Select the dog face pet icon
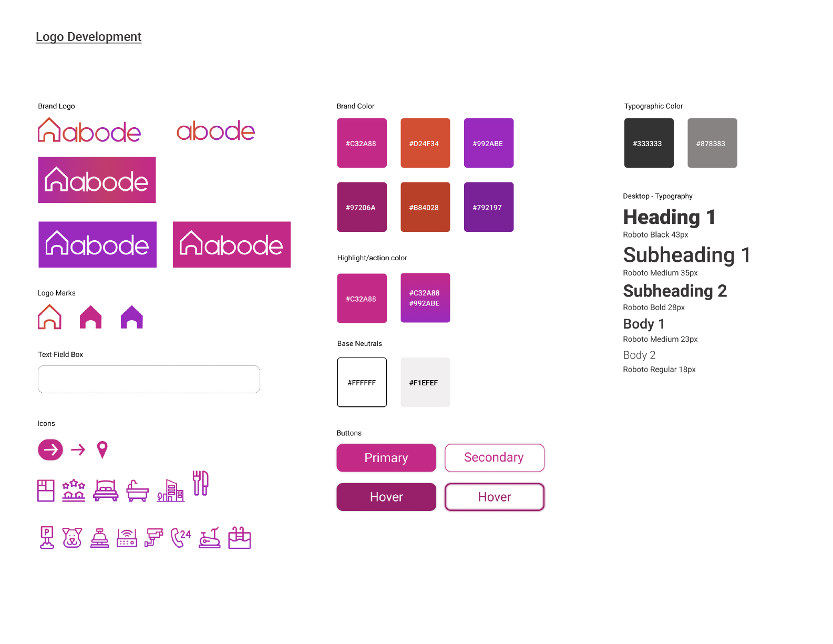Viewport: 833px width, 644px height. click(x=72, y=538)
